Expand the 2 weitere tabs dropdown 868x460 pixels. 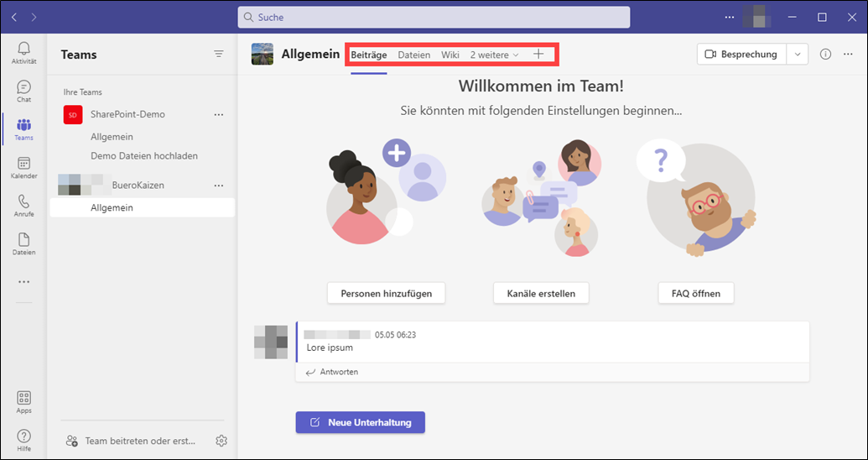[494, 55]
